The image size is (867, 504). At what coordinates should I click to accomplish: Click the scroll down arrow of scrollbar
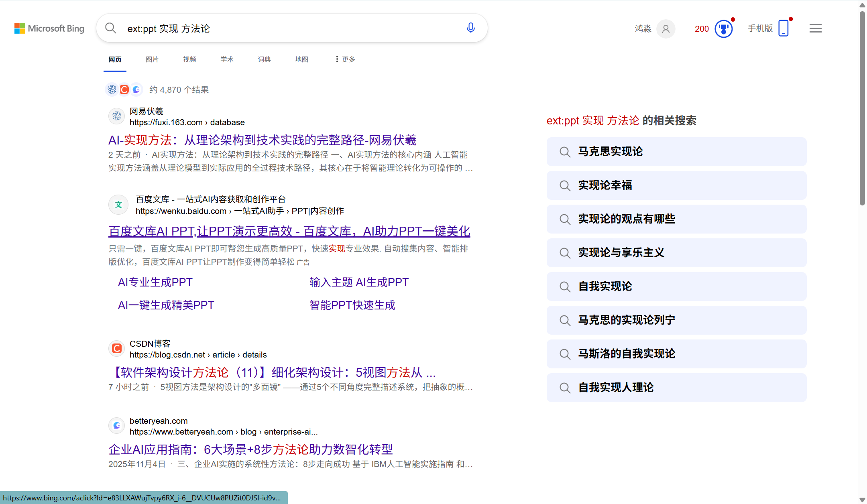[862, 500]
